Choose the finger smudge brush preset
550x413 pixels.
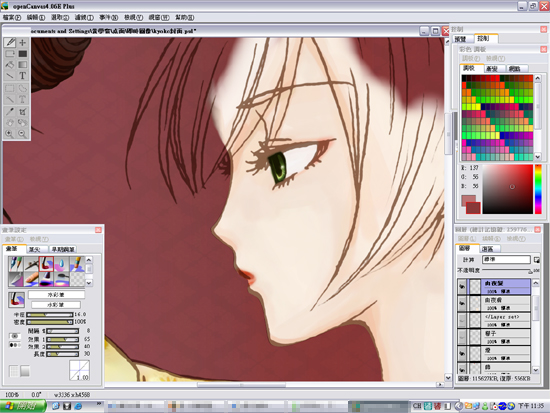(x=31, y=279)
